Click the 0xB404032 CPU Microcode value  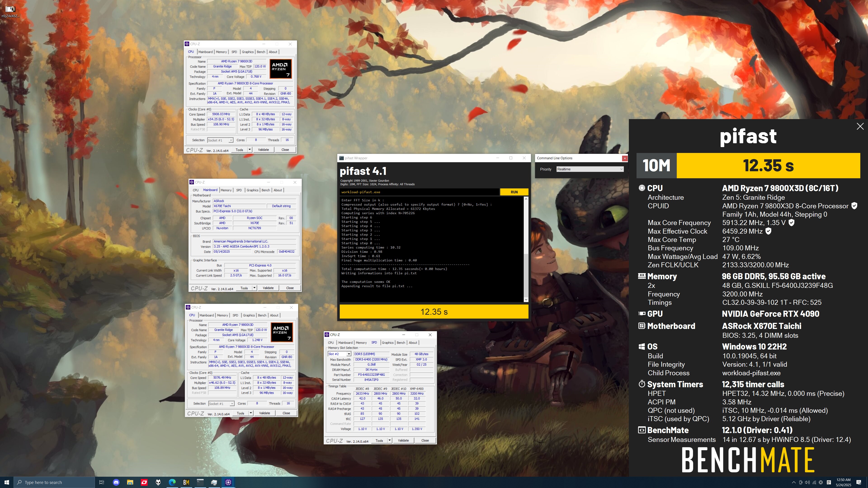286,252
